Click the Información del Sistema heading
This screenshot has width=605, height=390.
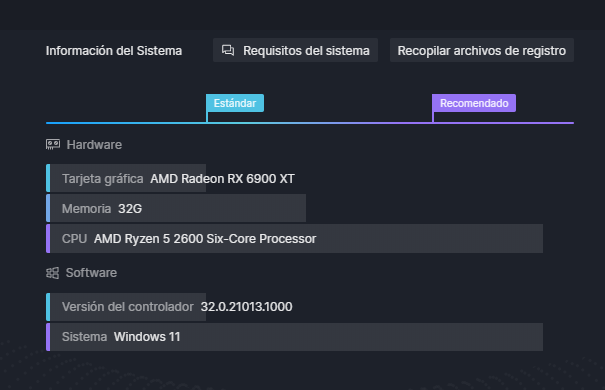click(x=114, y=51)
